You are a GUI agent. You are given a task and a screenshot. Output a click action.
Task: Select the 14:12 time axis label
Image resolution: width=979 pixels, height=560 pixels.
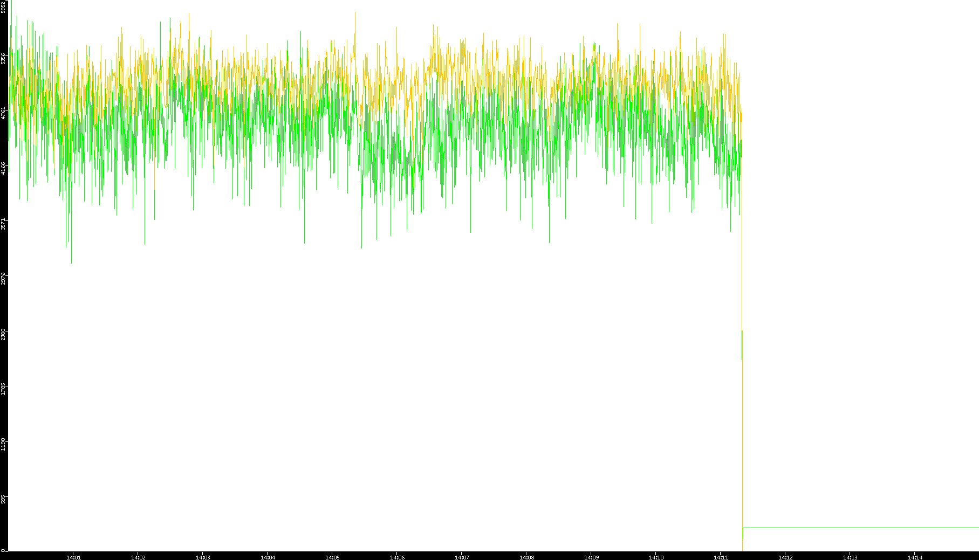tap(785, 557)
